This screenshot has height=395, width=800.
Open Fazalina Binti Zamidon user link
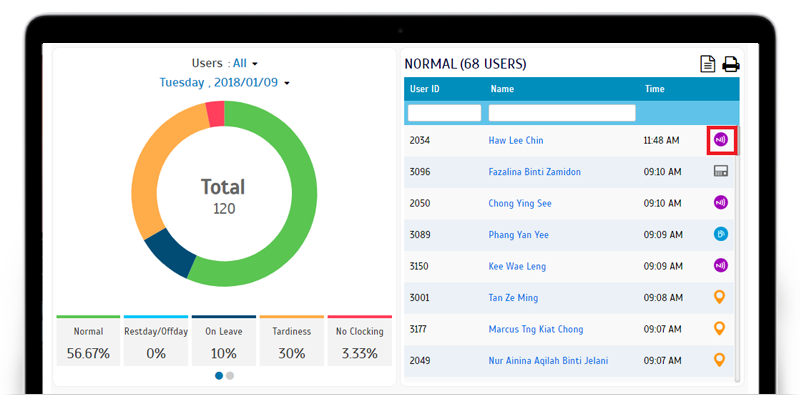pos(535,172)
